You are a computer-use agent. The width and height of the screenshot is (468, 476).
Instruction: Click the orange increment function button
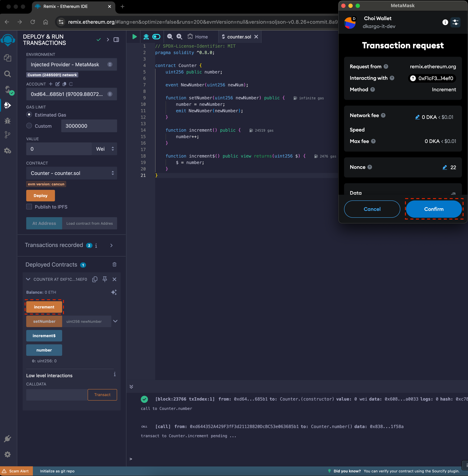(44, 307)
